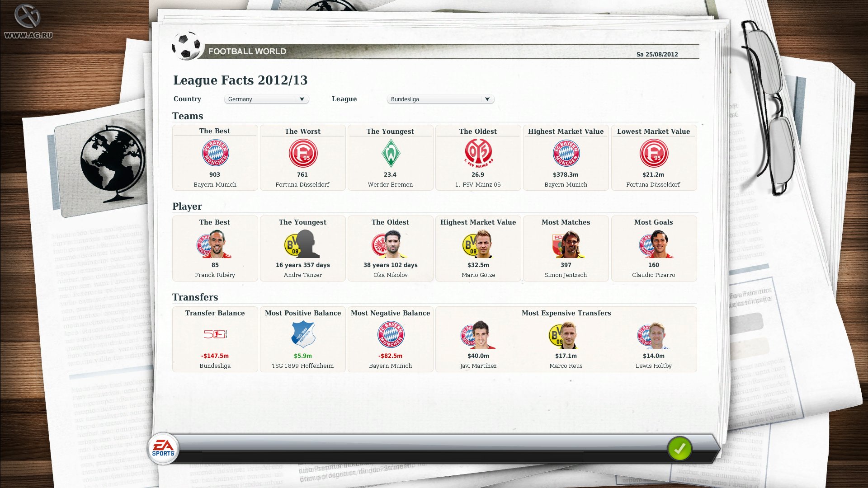This screenshot has height=488, width=868.
Task: Confirm with the green checkmark button
Action: click(680, 449)
